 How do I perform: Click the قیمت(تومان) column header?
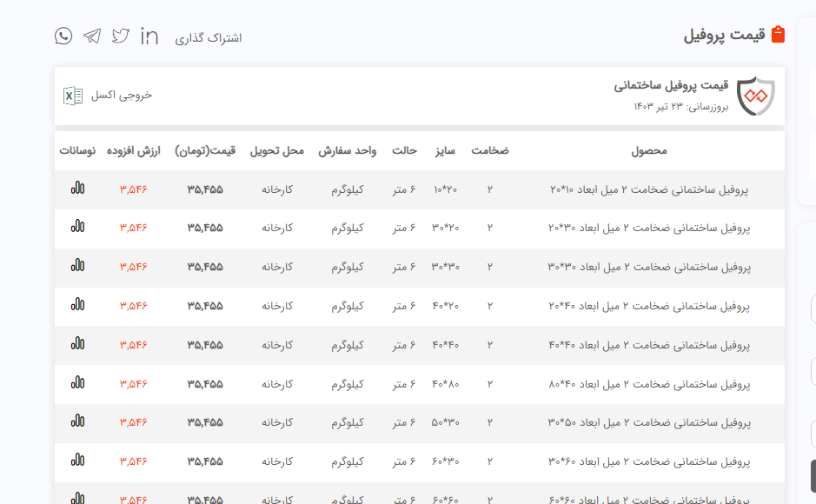(205, 150)
